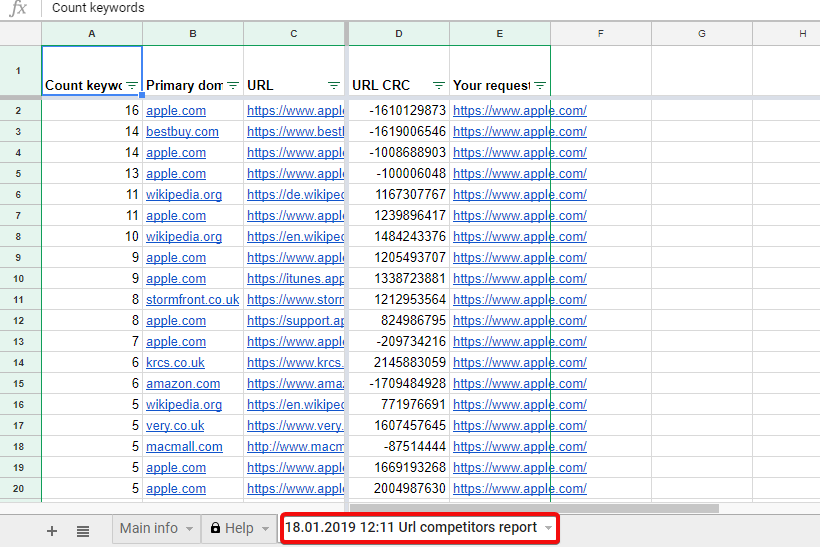Open krcs.co.uk domain link
Image resolution: width=820 pixels, height=547 pixels.
(x=175, y=362)
